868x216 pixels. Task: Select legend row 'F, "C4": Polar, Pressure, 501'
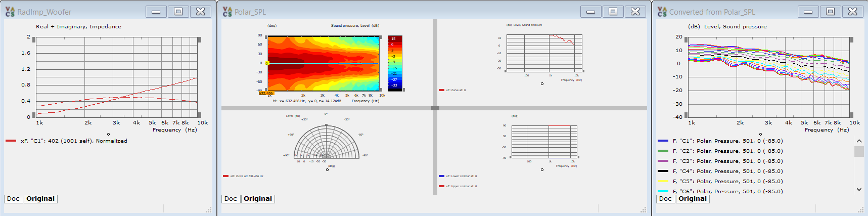728,171
